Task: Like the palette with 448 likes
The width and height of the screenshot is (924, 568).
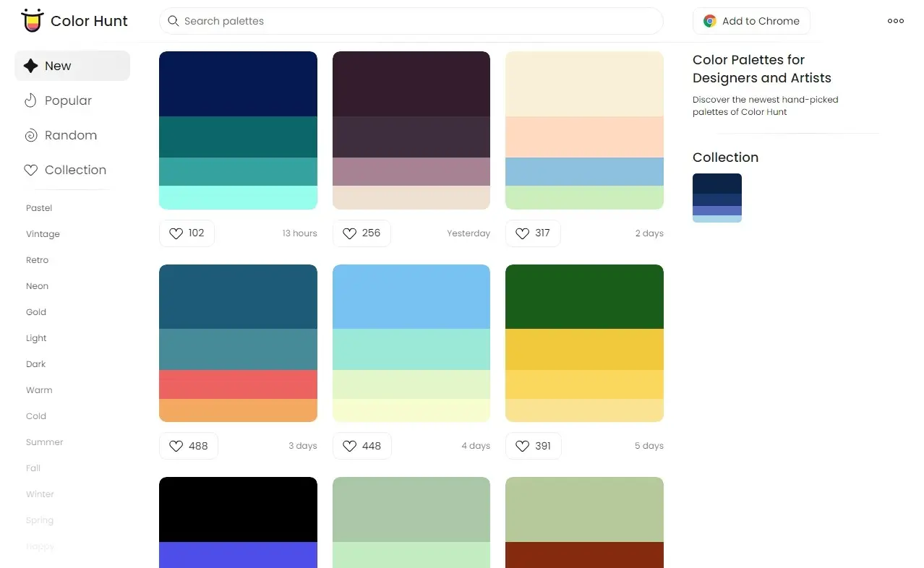Action: click(x=362, y=446)
